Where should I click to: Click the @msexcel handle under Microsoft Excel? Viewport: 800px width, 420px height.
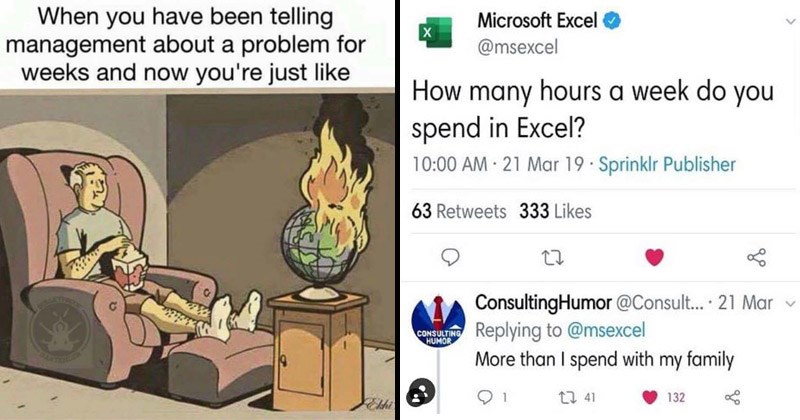[x=518, y=47]
